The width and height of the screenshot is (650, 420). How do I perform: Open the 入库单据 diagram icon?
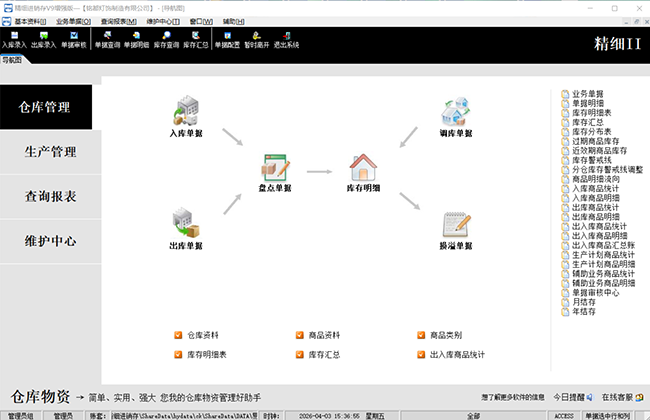[185, 110]
